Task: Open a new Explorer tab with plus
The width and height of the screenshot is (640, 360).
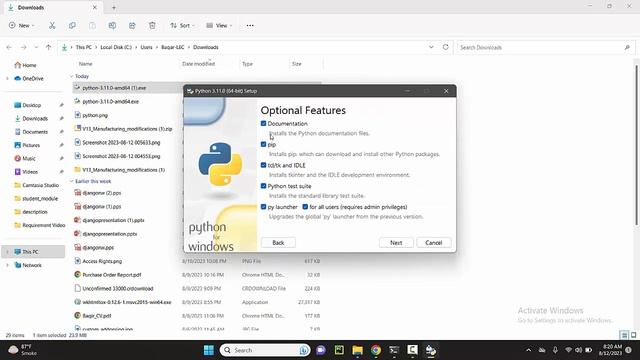Action: point(114,7)
